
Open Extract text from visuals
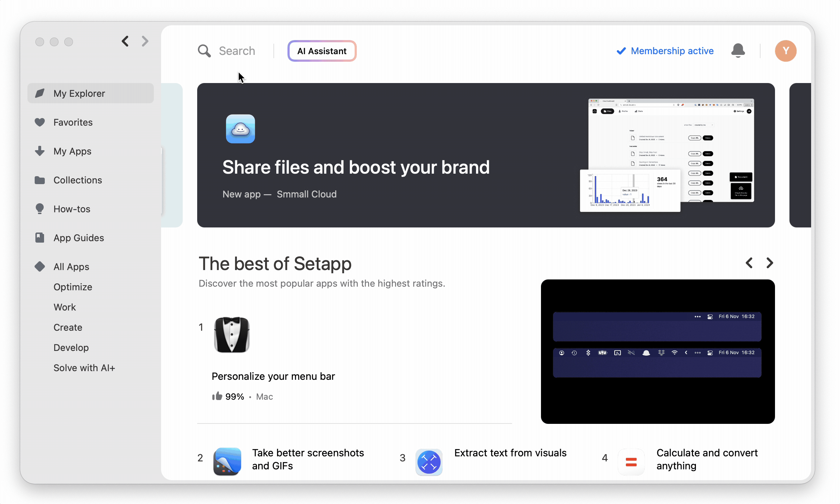(x=510, y=453)
